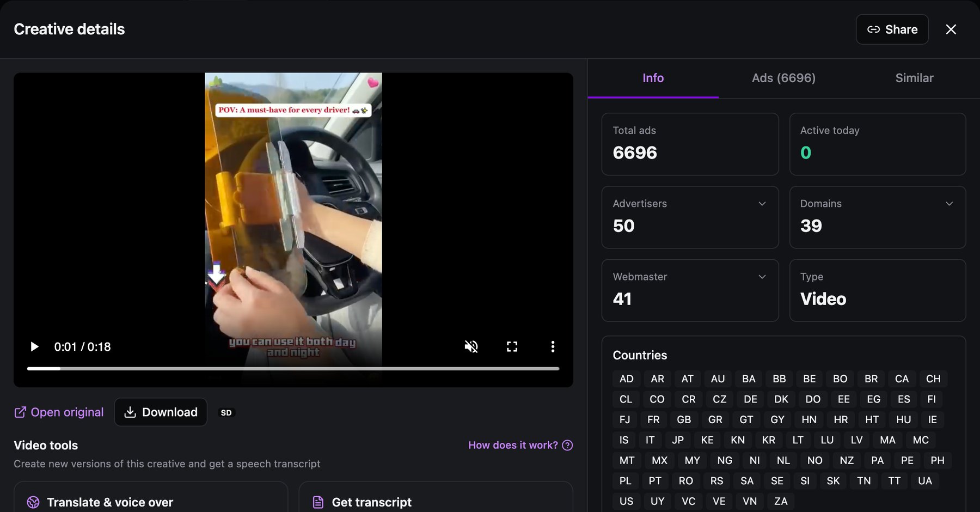Expand the Webmaster dropdown chevron
This screenshot has height=512, width=980.
[x=762, y=277]
